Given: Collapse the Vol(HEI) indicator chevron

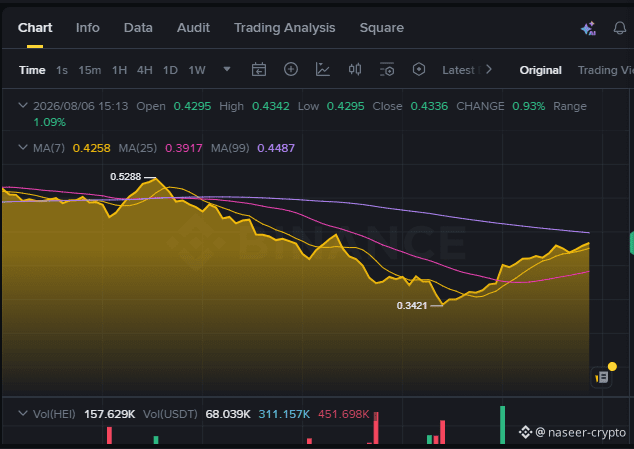Looking at the screenshot, I should coord(23,413).
